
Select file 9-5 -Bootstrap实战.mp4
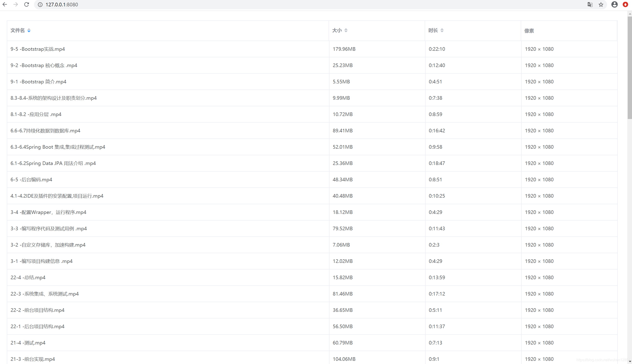coord(38,49)
